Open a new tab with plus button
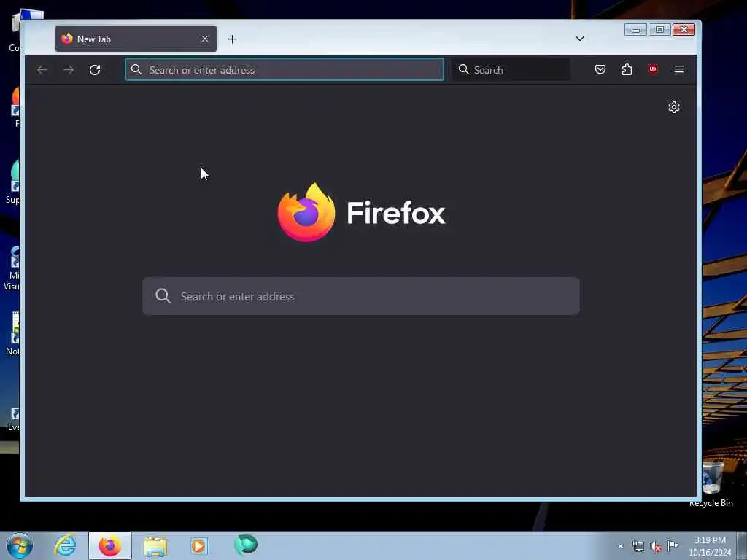Image resolution: width=747 pixels, height=560 pixels. (233, 39)
